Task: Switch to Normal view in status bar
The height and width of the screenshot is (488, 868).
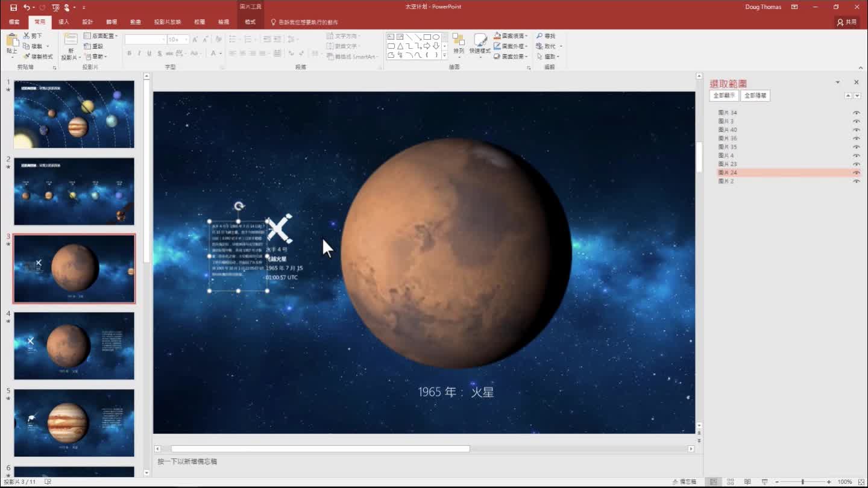Action: pos(713,482)
